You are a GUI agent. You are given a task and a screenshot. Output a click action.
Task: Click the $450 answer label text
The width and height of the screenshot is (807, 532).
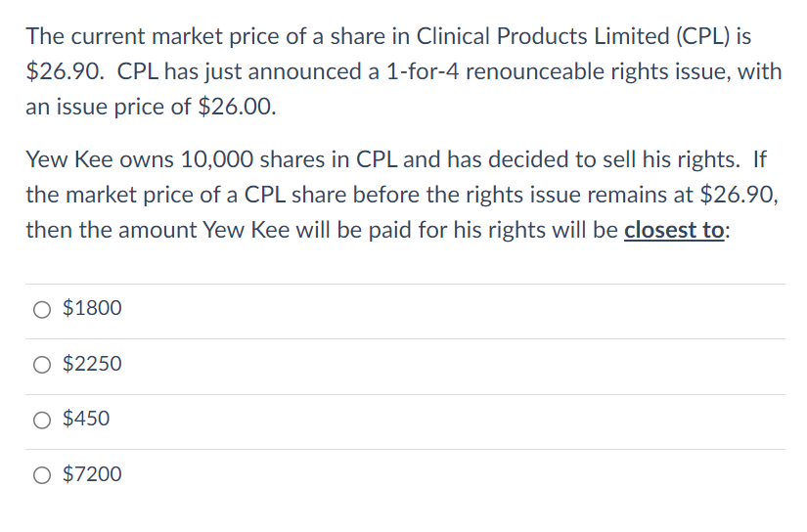86,419
